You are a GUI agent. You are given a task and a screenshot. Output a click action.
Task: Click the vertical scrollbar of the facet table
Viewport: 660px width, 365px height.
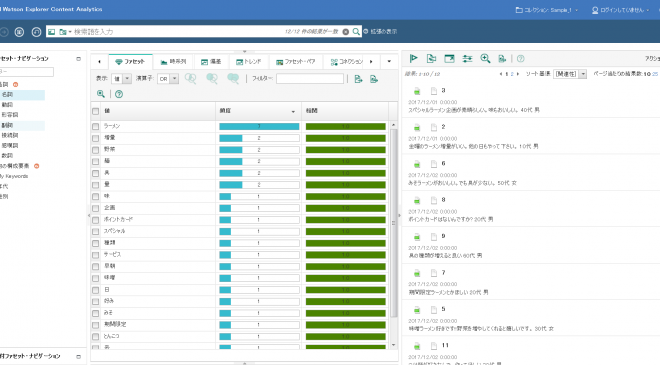(x=394, y=223)
